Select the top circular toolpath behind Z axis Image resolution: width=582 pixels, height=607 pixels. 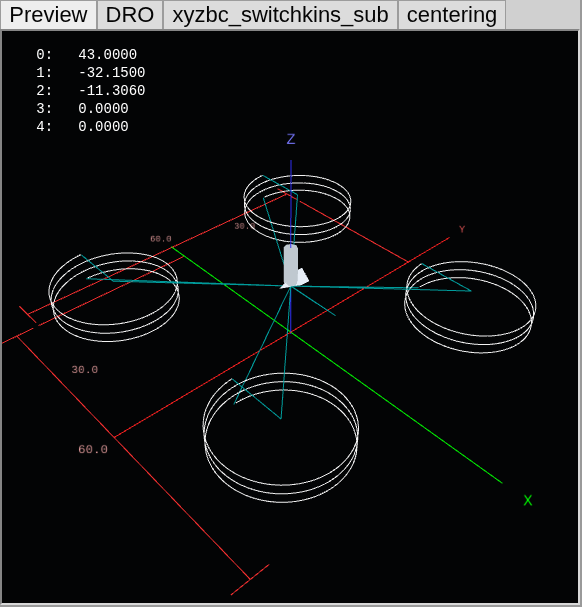click(297, 209)
